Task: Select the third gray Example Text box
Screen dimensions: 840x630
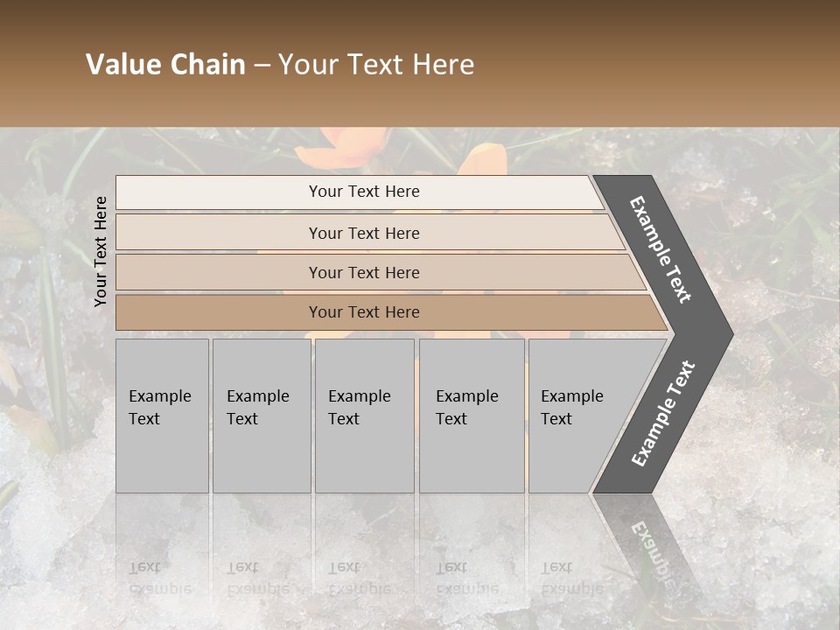Action: 365,416
